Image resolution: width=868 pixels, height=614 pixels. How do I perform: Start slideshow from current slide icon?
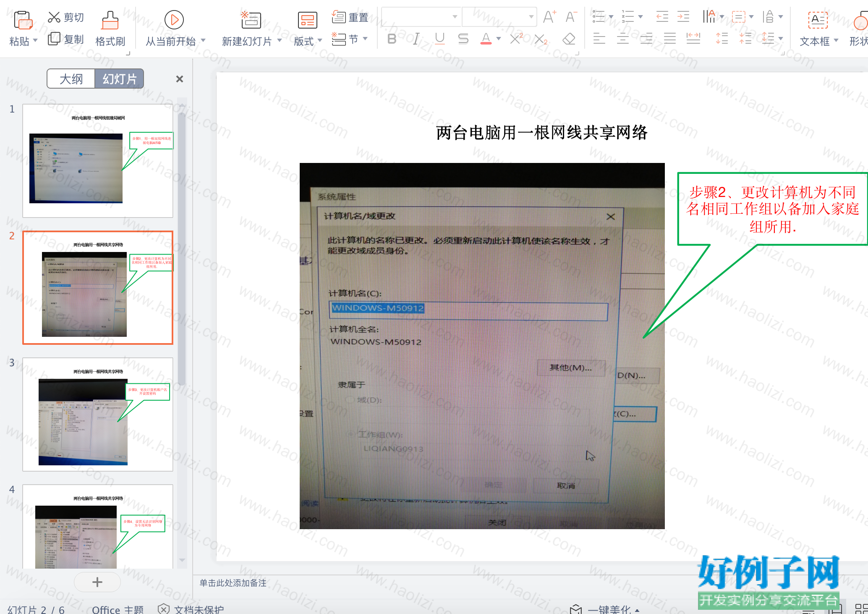point(174,20)
